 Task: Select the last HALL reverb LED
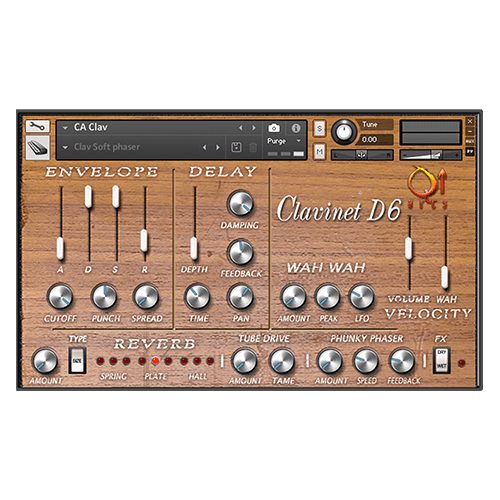coord(210,361)
